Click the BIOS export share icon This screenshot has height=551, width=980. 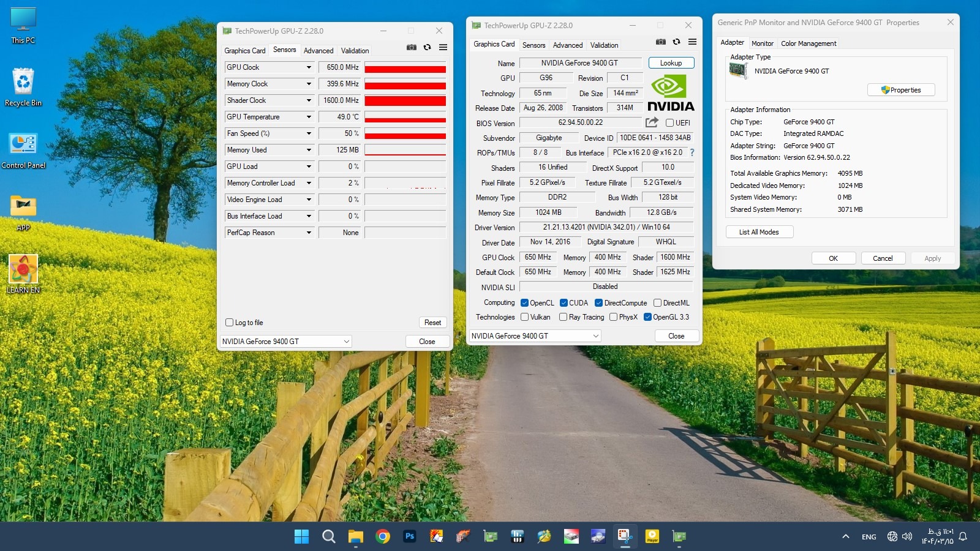[x=652, y=122]
